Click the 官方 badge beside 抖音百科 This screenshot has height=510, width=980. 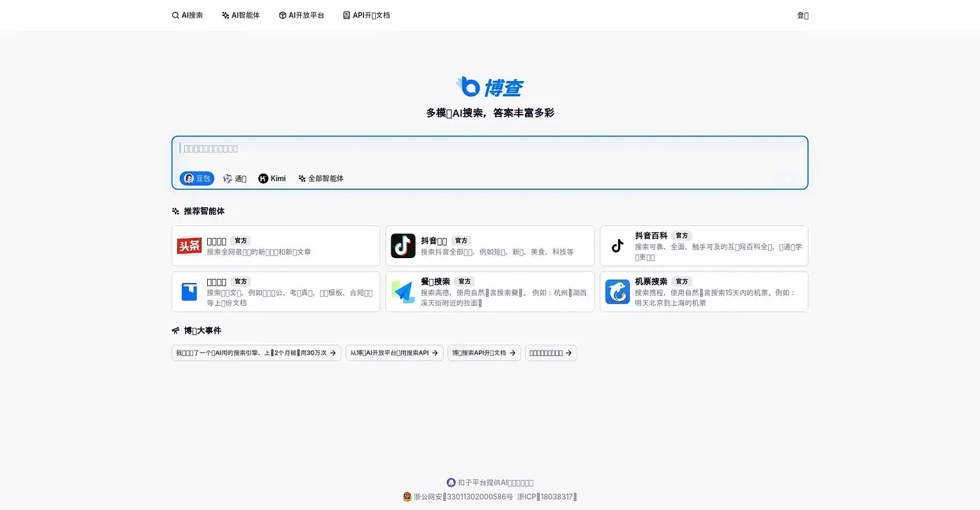pyautogui.click(x=682, y=236)
